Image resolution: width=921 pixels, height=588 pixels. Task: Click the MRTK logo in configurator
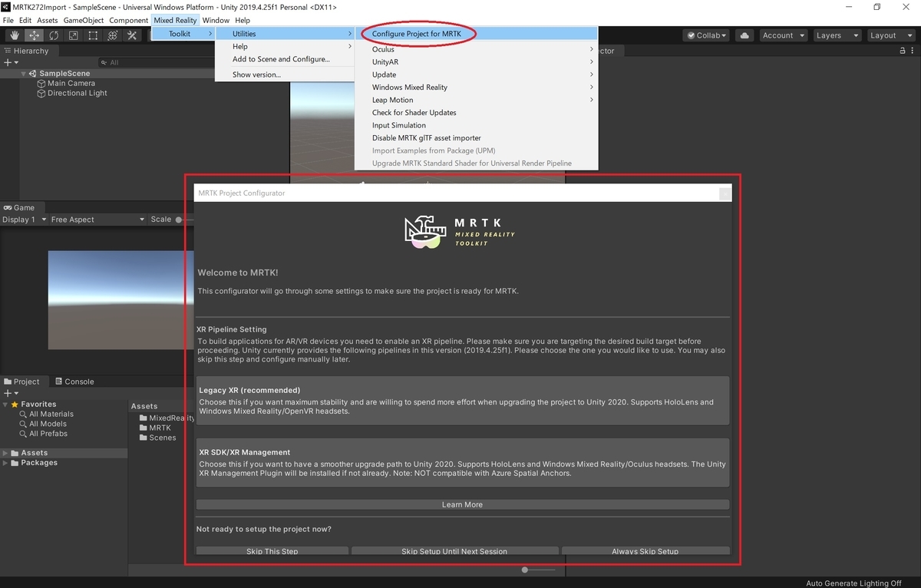click(x=460, y=233)
